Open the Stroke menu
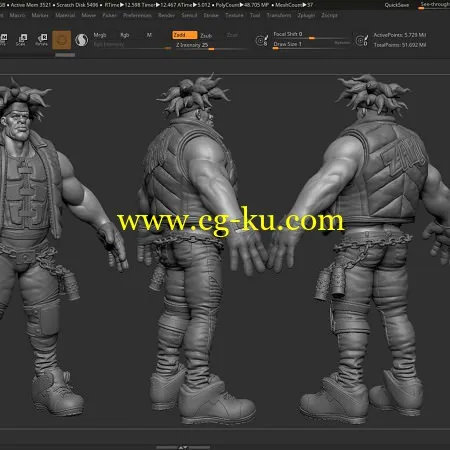 [211, 15]
